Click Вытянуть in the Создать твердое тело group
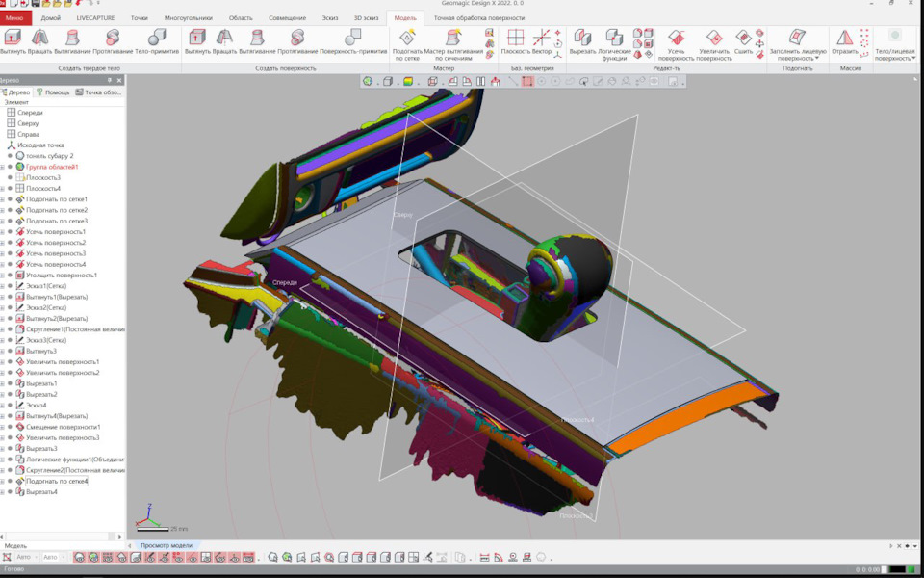 click(13, 41)
